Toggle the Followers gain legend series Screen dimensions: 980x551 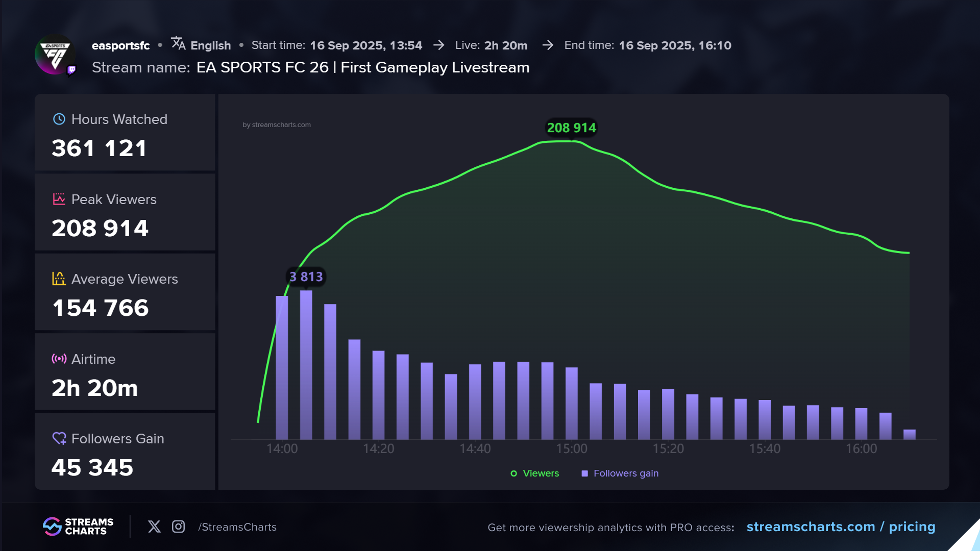(620, 473)
